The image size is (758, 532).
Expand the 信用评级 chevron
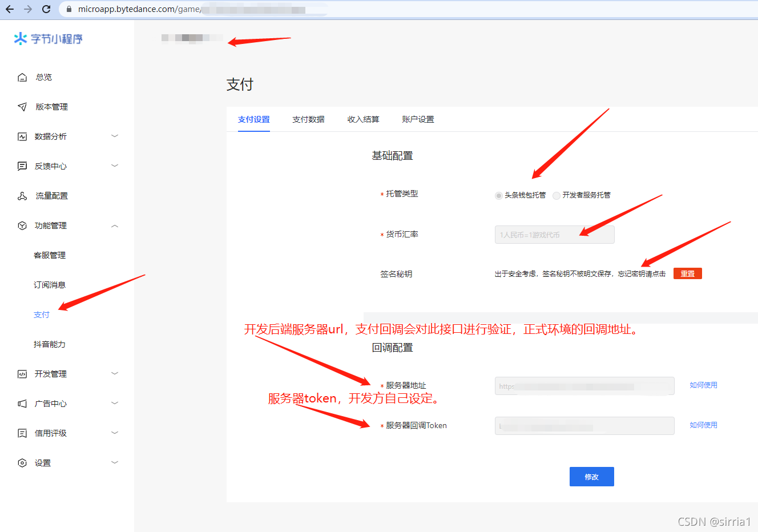click(115, 433)
